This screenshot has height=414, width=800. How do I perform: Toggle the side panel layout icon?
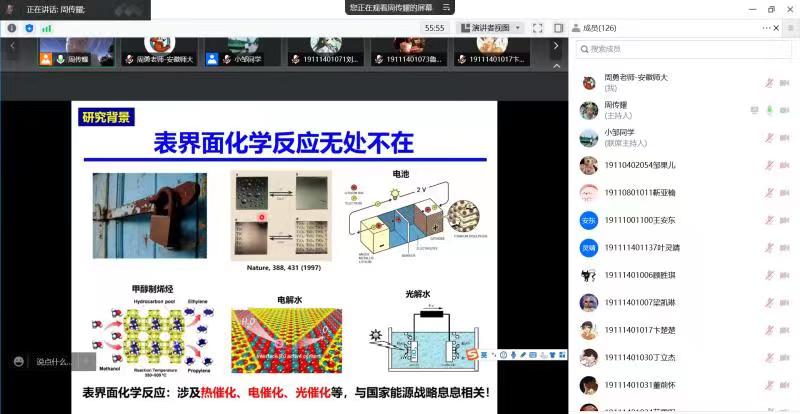tap(559, 28)
